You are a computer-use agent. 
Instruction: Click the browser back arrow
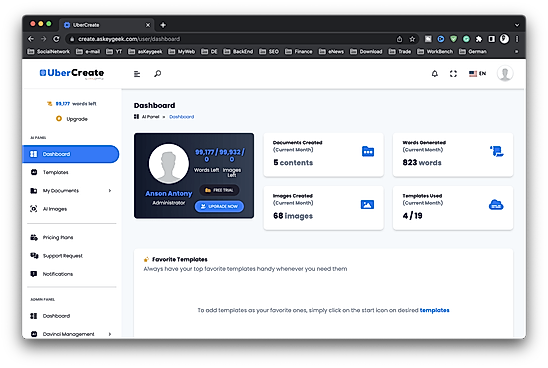click(x=31, y=39)
